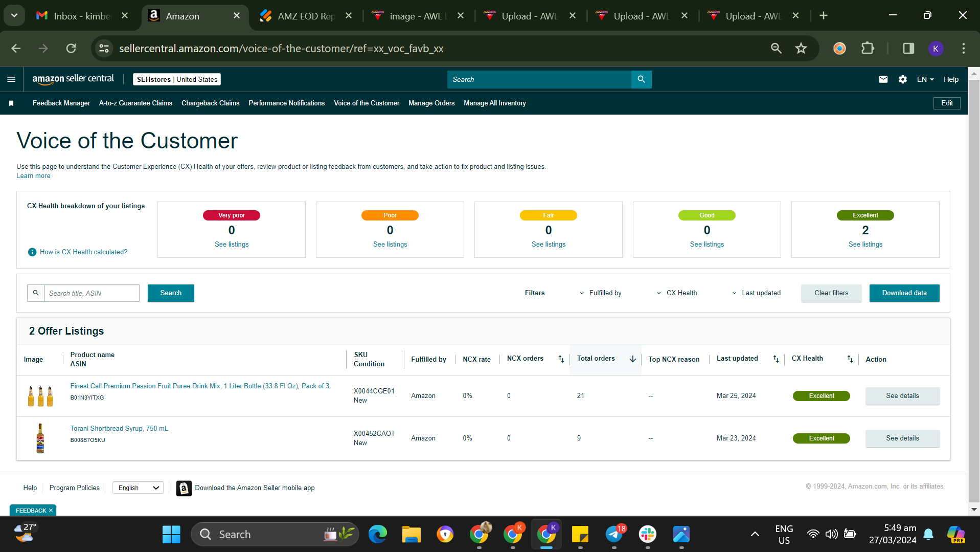Open Manage Orders menu item
This screenshot has height=552, width=980.
tap(431, 103)
